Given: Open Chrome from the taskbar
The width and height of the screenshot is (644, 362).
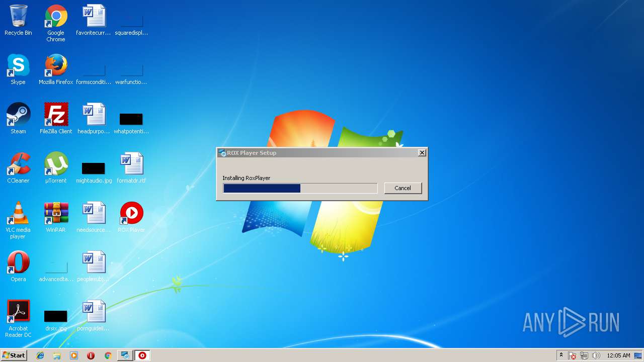Looking at the screenshot, I should [108, 355].
